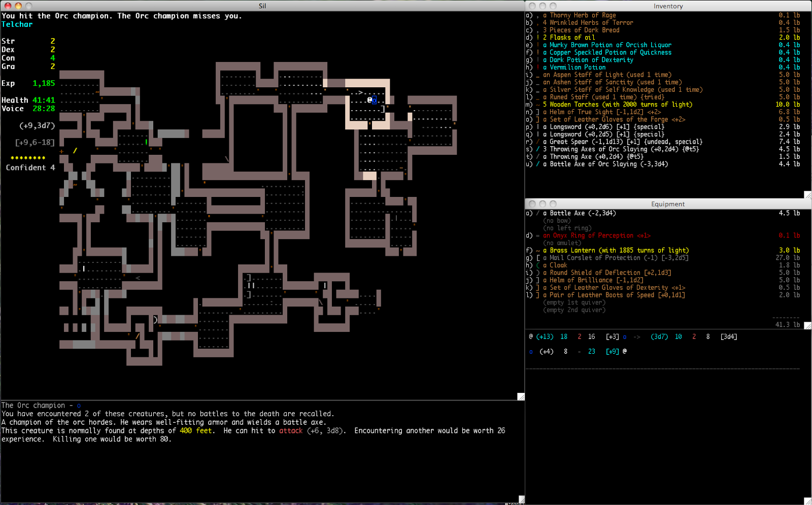Select the Vermilion Potion row
This screenshot has height=505, width=812.
click(x=663, y=68)
